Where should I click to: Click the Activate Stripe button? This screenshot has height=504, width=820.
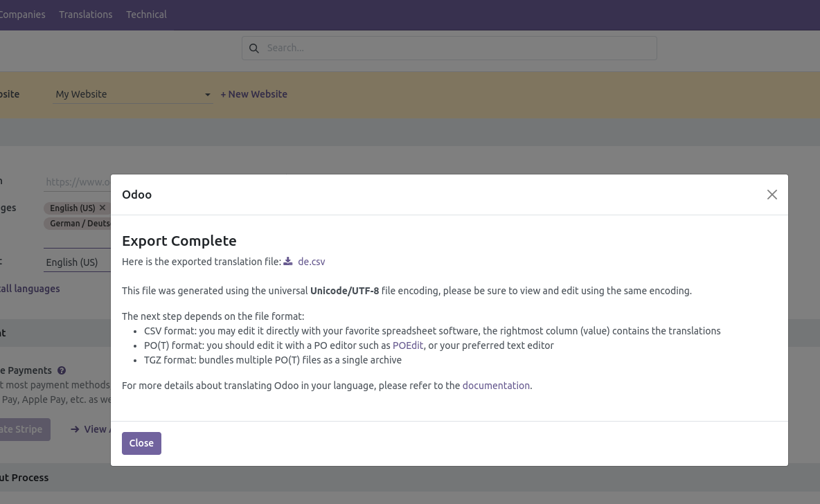click(25, 429)
